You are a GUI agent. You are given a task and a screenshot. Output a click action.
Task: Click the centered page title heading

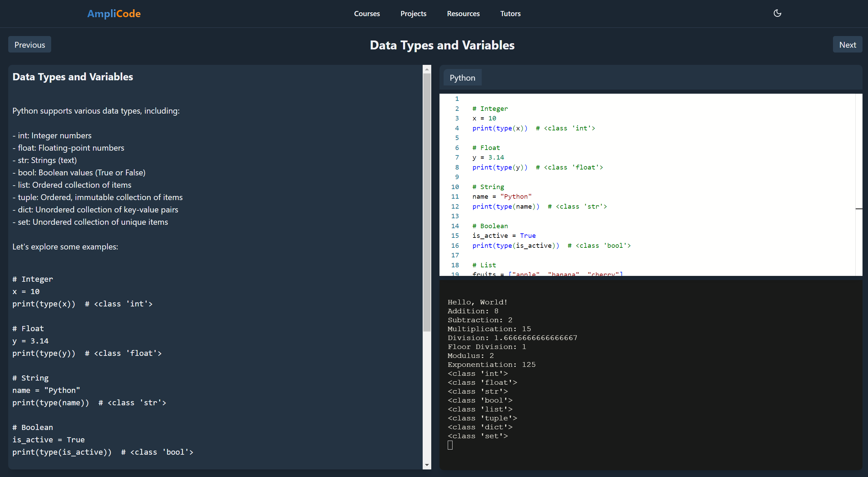tap(442, 45)
